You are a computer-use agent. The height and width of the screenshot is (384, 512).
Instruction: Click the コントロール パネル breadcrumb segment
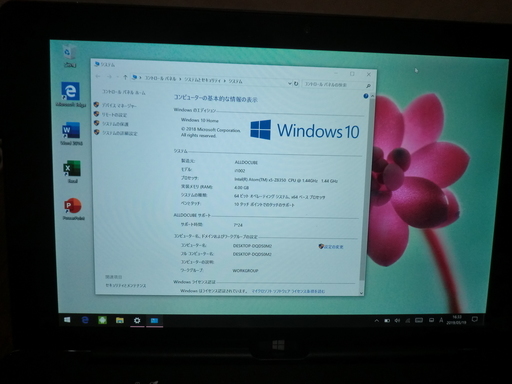[160, 78]
